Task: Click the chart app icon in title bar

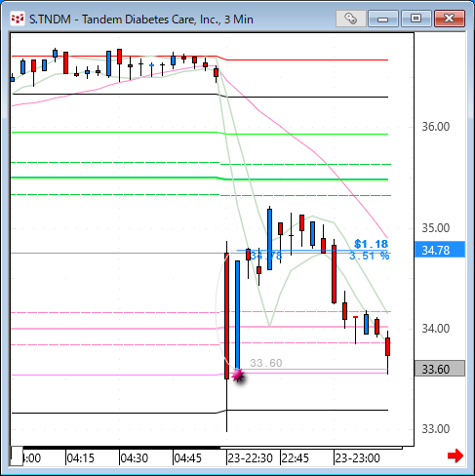Action: pyautogui.click(x=18, y=19)
